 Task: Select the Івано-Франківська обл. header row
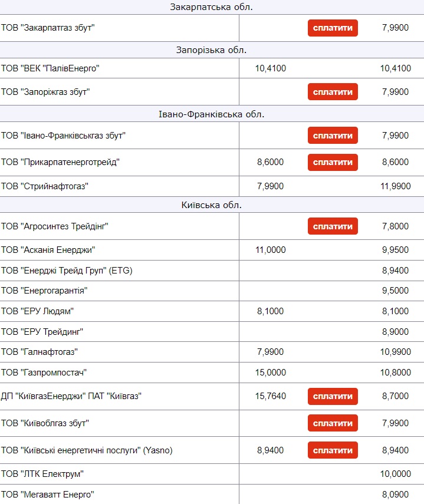[212, 114]
